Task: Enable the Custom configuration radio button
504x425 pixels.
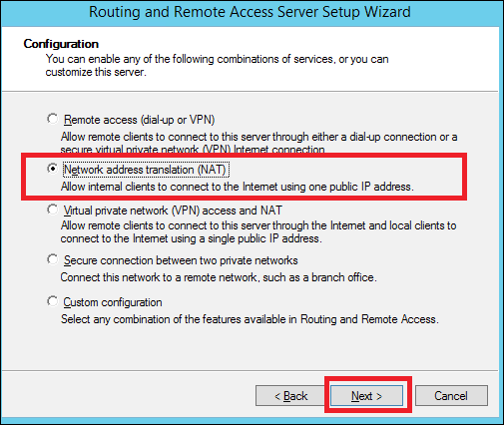Action: pos(53,301)
